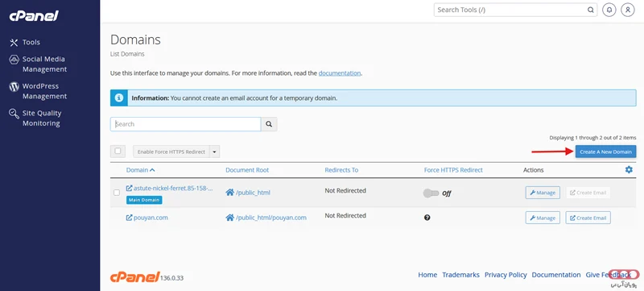Click the footer cPanel logo
This screenshot has width=644, height=291.
point(134,276)
